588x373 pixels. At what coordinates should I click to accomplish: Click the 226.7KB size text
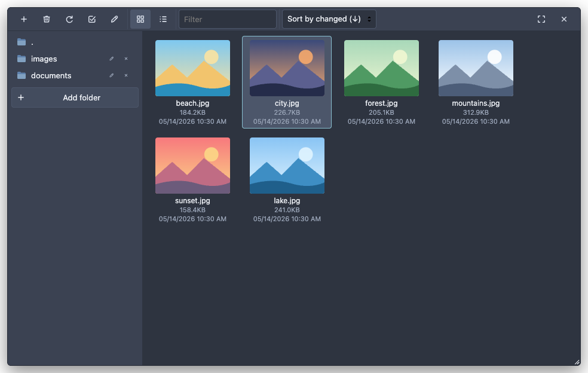[x=287, y=112]
